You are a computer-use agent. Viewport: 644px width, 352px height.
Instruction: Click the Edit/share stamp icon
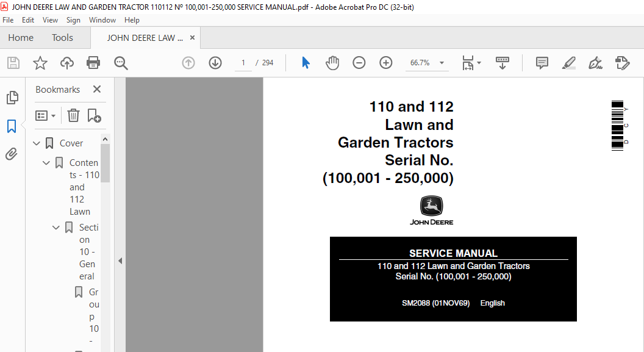622,63
